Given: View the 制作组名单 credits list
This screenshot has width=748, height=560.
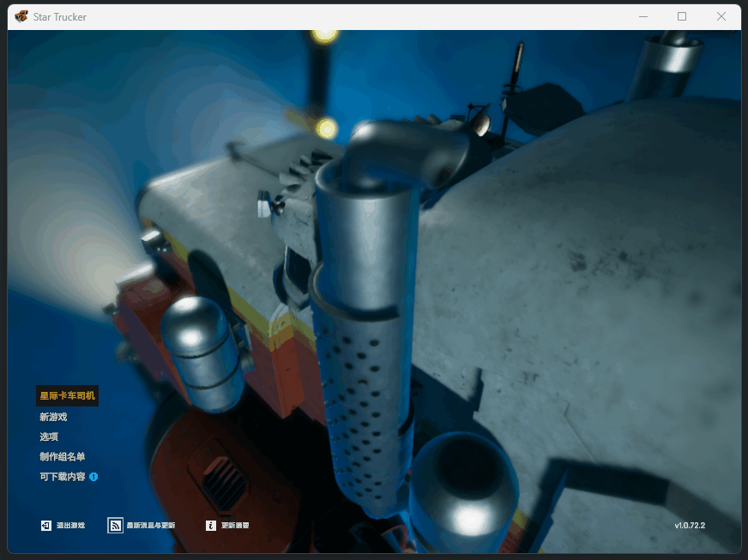Looking at the screenshot, I should [63, 456].
